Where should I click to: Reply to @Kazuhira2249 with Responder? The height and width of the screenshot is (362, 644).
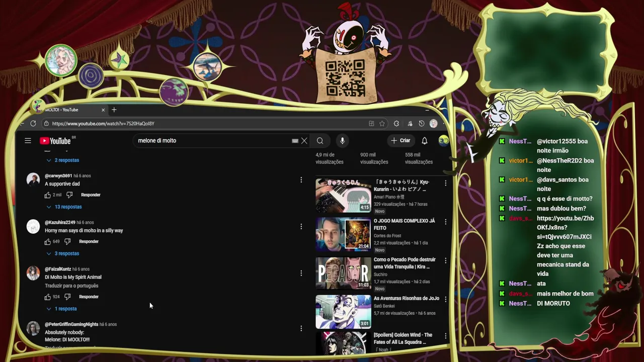(89, 241)
